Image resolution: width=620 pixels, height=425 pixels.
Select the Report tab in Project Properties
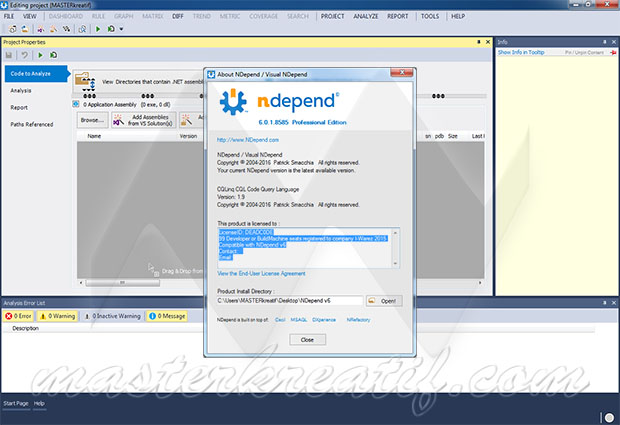coord(19,108)
